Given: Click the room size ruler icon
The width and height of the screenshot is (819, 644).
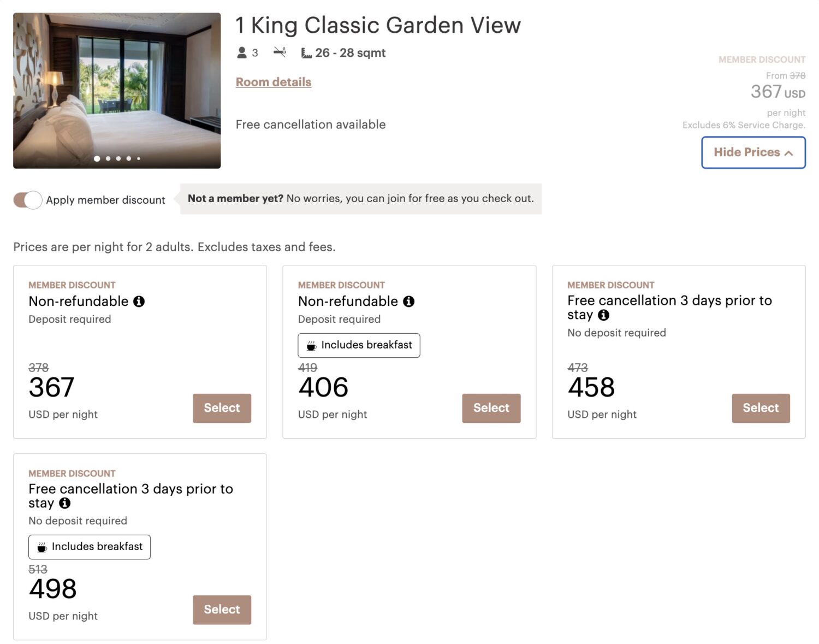Looking at the screenshot, I should pyautogui.click(x=306, y=52).
